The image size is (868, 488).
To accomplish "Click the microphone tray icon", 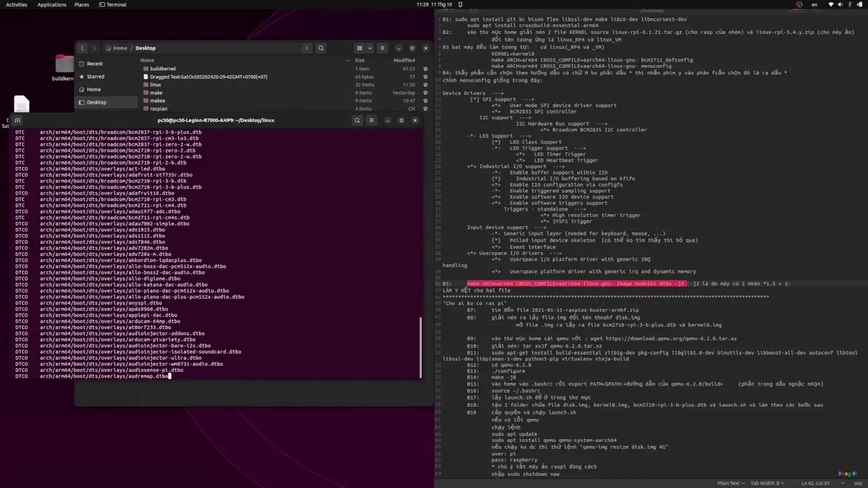I will click(850, 5).
